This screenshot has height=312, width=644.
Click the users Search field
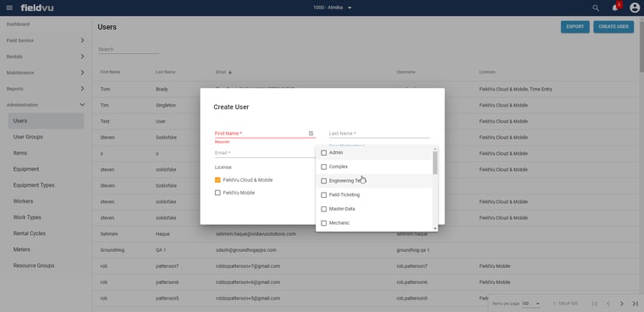tap(129, 49)
